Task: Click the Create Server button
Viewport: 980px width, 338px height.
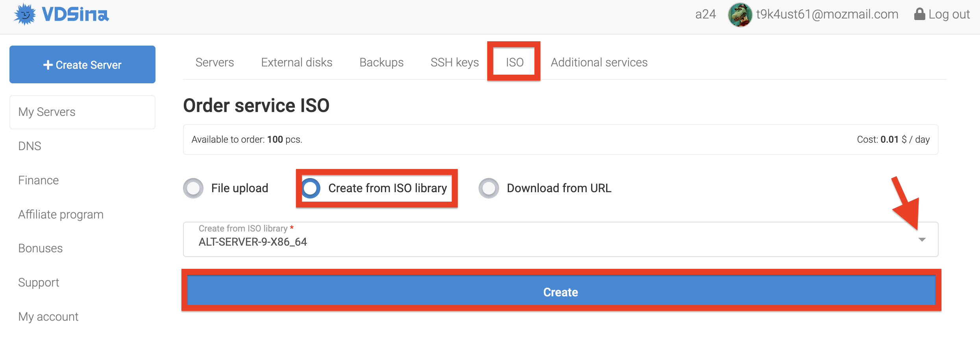Action: 82,64
